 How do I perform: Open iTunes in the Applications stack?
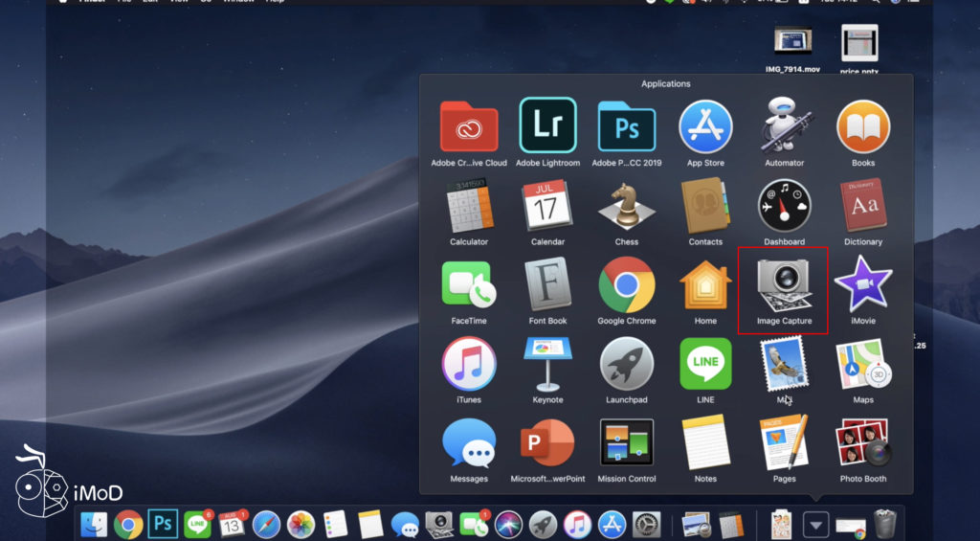[x=469, y=364]
